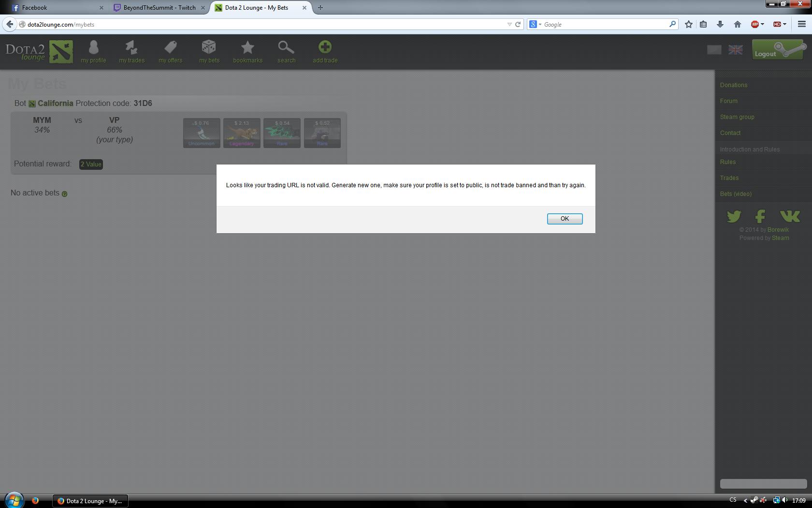Click OK in the invalid trading URL dialog
812x508 pixels.
[x=565, y=219]
